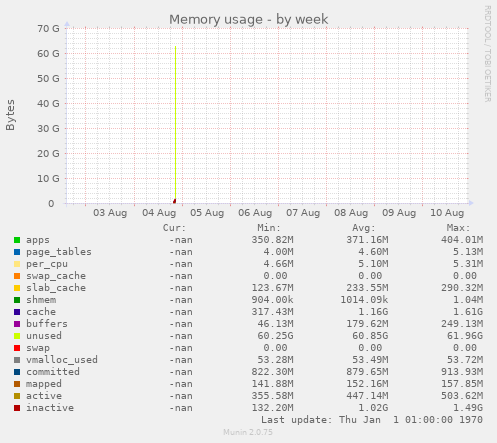Image resolution: width=497 pixels, height=443 pixels.
Task: Click the '50 G' y-axis label
Action: pyautogui.click(x=48, y=79)
